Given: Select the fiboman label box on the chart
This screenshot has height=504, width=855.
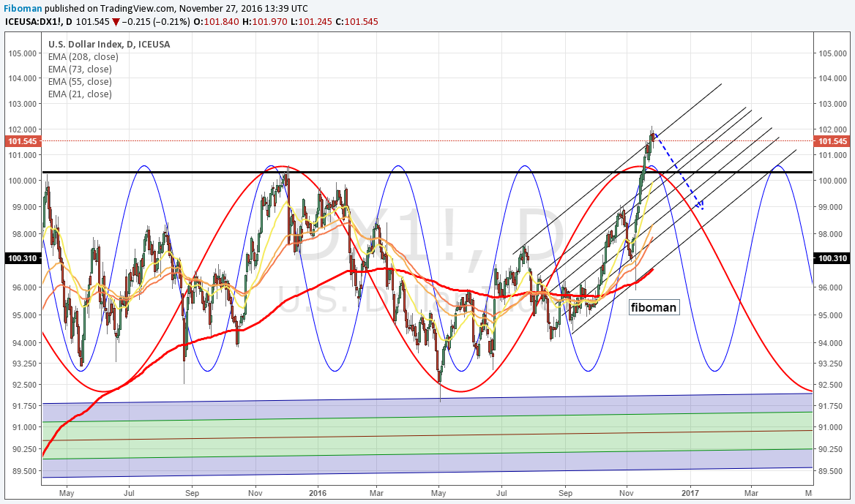Looking at the screenshot, I should (x=654, y=307).
